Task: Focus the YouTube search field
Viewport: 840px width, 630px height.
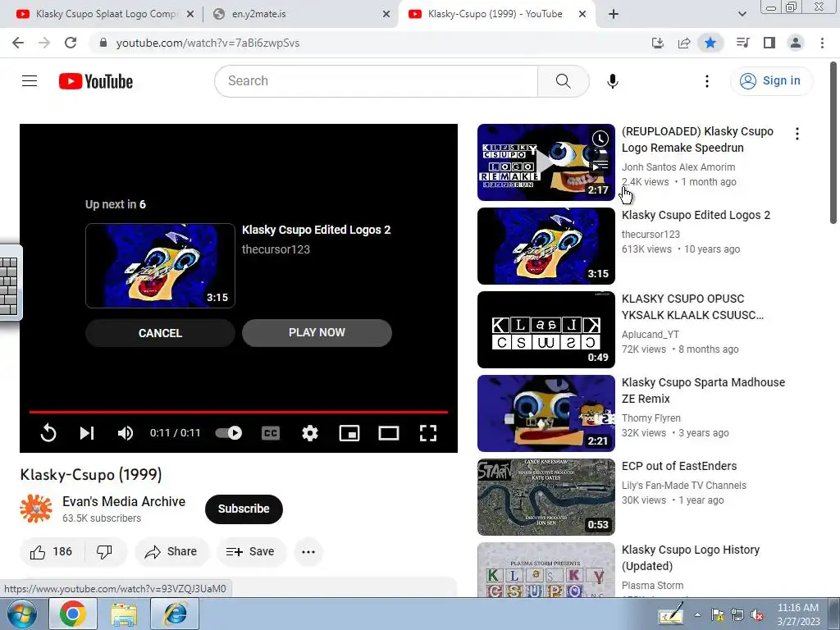Action: pyautogui.click(x=376, y=81)
